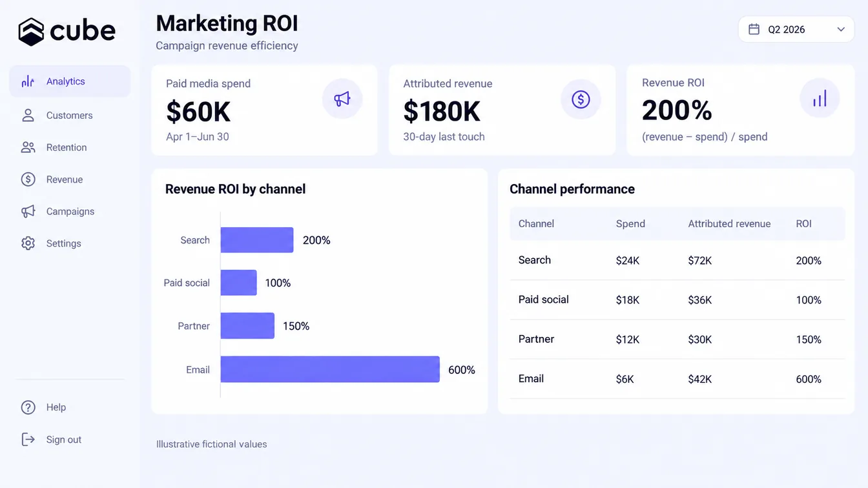Click the Partner bar in chart
Viewport: 868px width, 488px height.
pos(248,326)
